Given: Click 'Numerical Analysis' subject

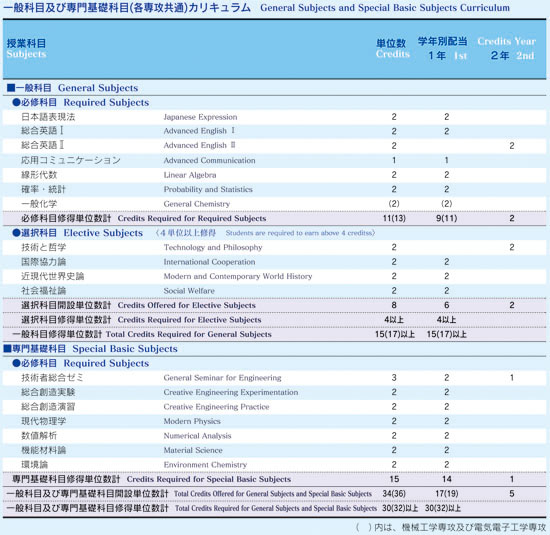Looking at the screenshot, I should coord(197,436).
